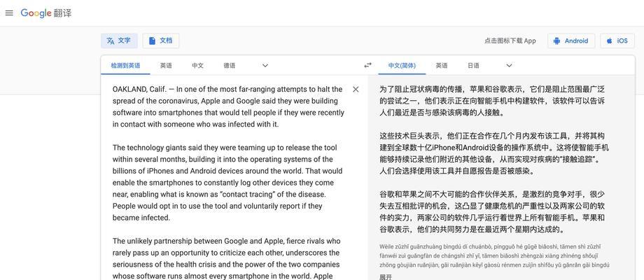The height and width of the screenshot is (280, 644).
Task: Swap source and target languages
Action: point(367,65)
